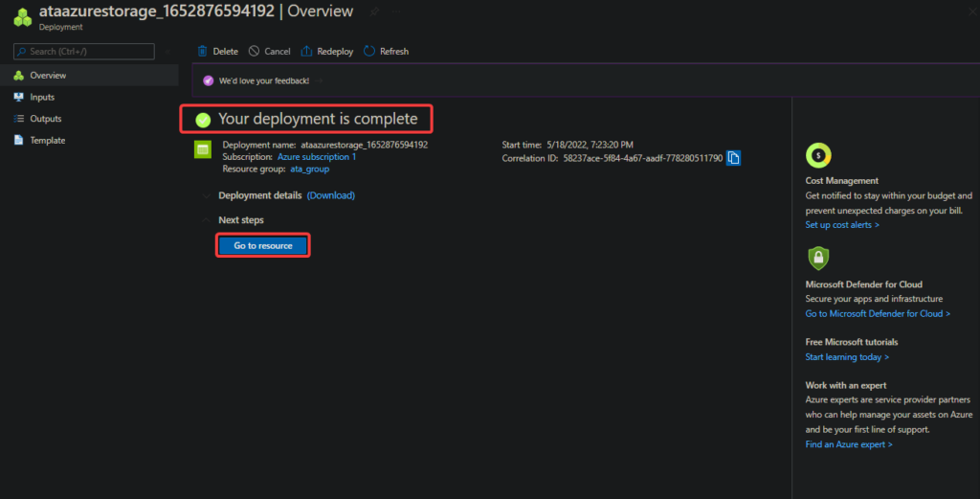
Task: Open the Azure subscription 1 link
Action: (317, 156)
